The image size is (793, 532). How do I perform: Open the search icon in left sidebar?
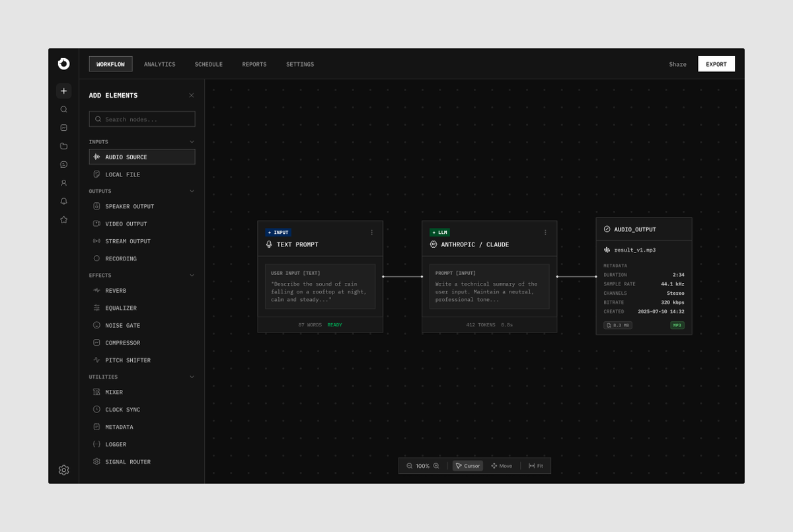63,110
